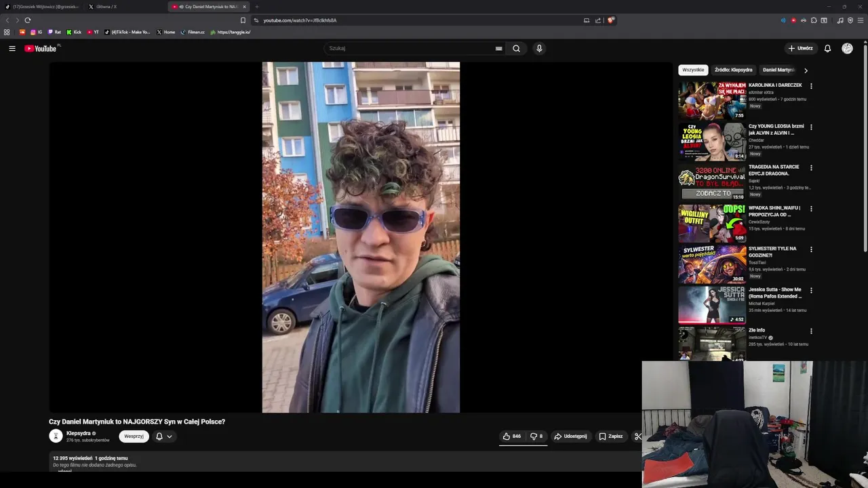Open the account avatar menu
868x488 pixels.
pos(847,48)
